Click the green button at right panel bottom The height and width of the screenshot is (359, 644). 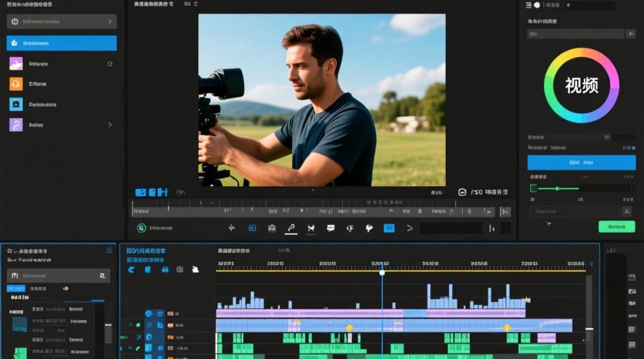click(617, 226)
